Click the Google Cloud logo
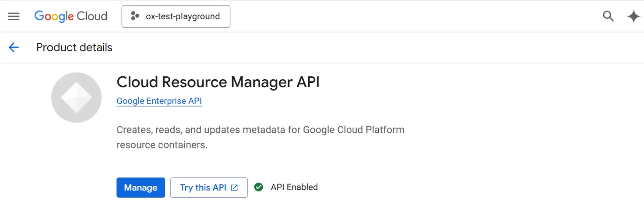This screenshot has width=644, height=209. pyautogui.click(x=70, y=17)
